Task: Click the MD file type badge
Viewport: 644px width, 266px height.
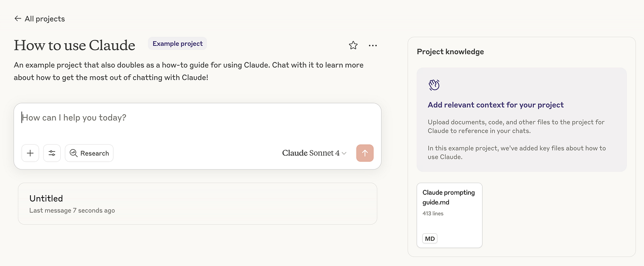Action: click(430, 238)
